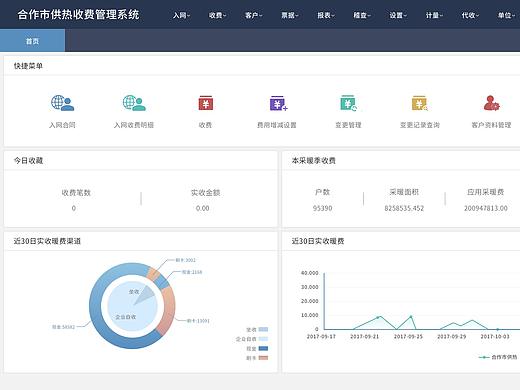This screenshot has width=520, height=390.
Task: Expand the 票据 dropdown menu
Action: click(289, 15)
